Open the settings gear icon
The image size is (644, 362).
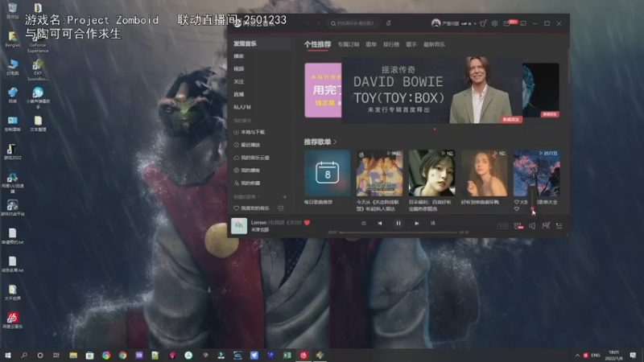494,23
